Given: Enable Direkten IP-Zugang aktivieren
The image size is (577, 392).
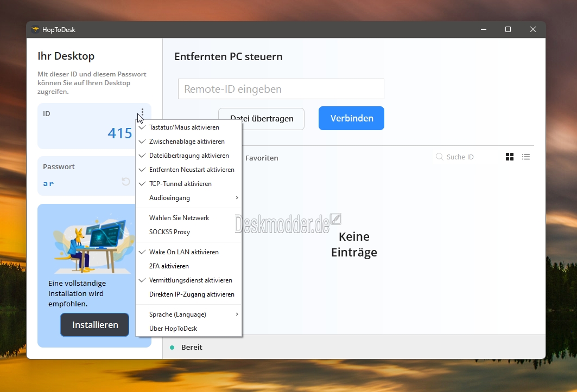Looking at the screenshot, I should point(189,294).
